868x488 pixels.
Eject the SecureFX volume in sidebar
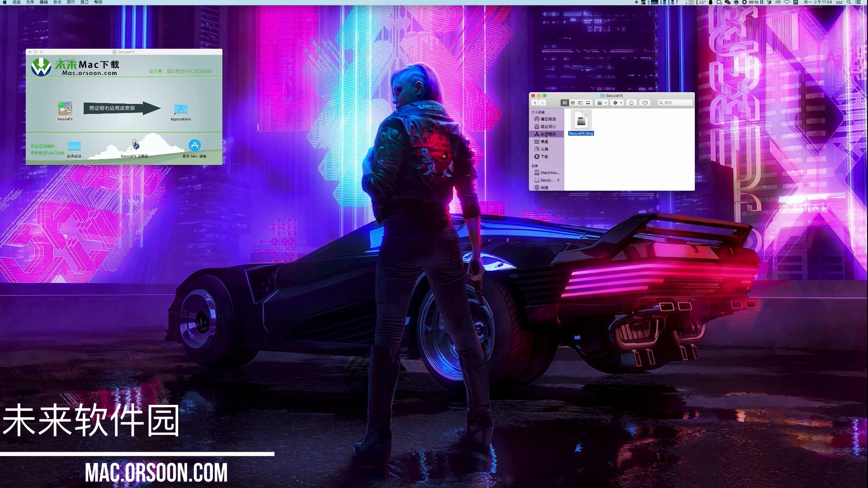tap(558, 180)
